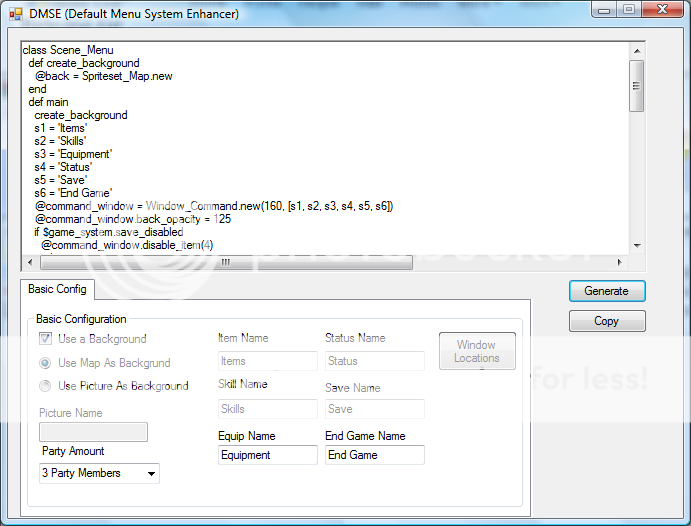Select Use Map As Background radio button
Screen dimensions: 691x526
point(46,363)
